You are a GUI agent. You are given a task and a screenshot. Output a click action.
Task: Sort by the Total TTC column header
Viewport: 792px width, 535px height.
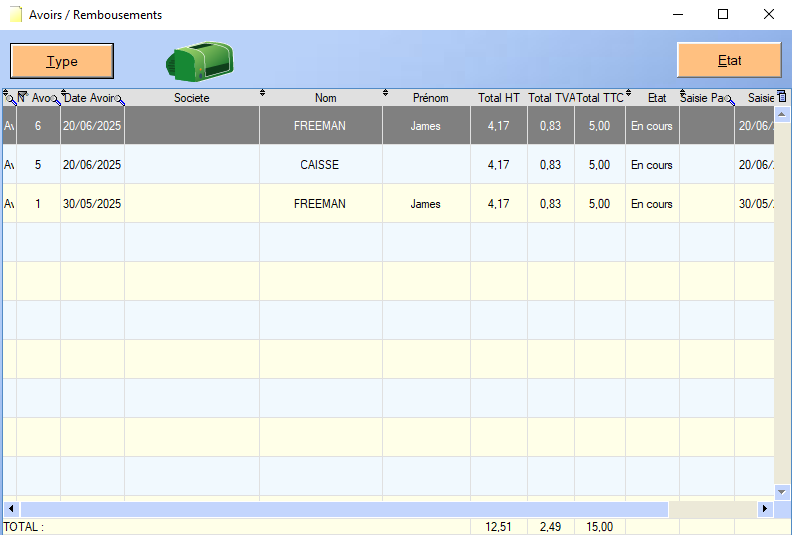pos(599,98)
